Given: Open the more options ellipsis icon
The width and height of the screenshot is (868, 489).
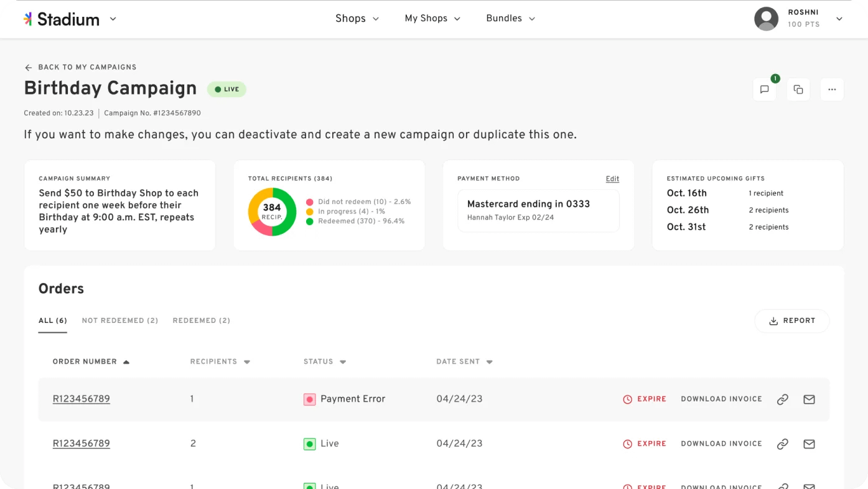Looking at the screenshot, I should coord(832,89).
